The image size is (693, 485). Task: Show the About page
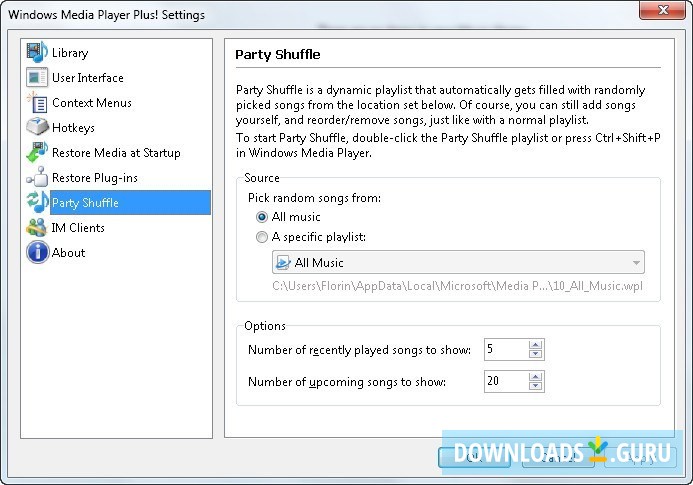click(x=68, y=252)
